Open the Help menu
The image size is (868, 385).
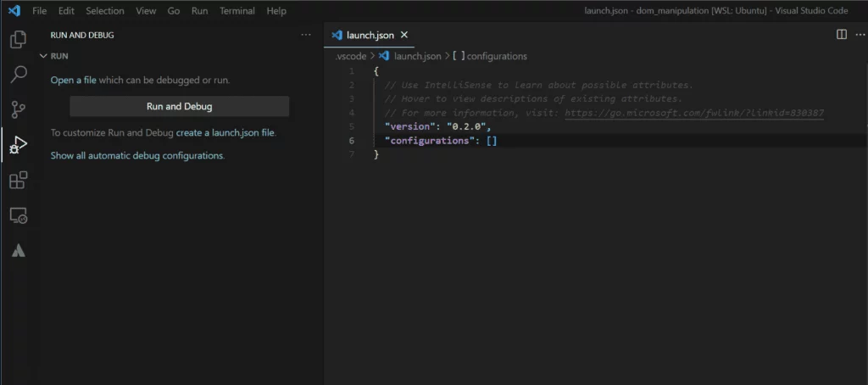point(276,10)
